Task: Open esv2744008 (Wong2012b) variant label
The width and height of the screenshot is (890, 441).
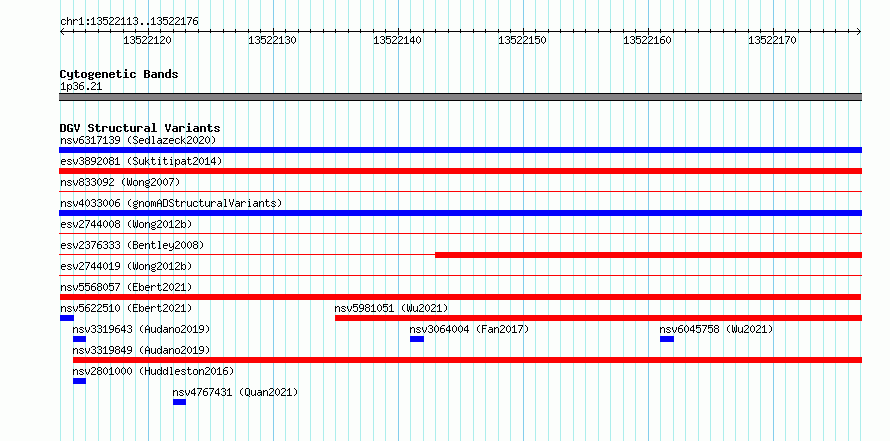Action: (126, 224)
